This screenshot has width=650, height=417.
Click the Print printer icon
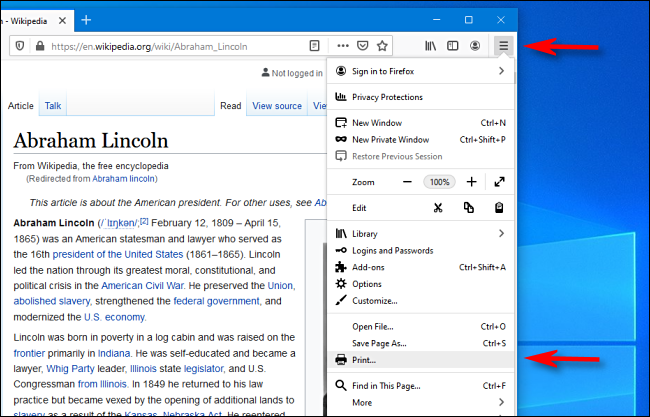341,359
